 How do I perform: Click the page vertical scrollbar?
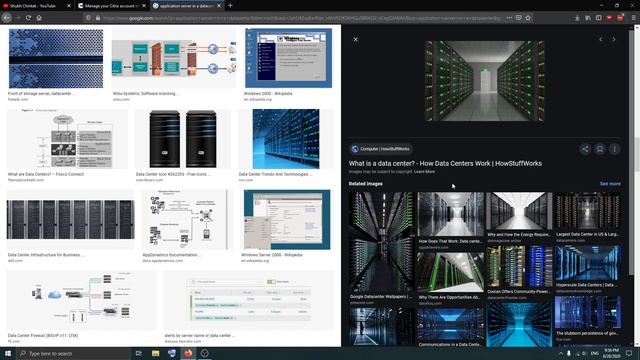[636, 155]
